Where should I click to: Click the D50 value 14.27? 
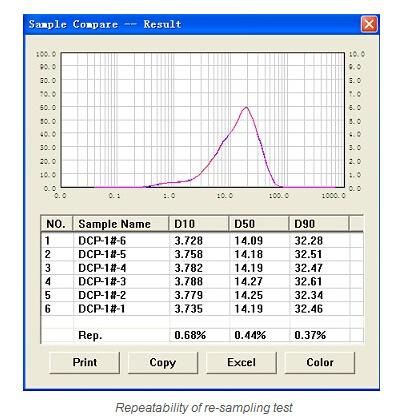click(x=248, y=282)
